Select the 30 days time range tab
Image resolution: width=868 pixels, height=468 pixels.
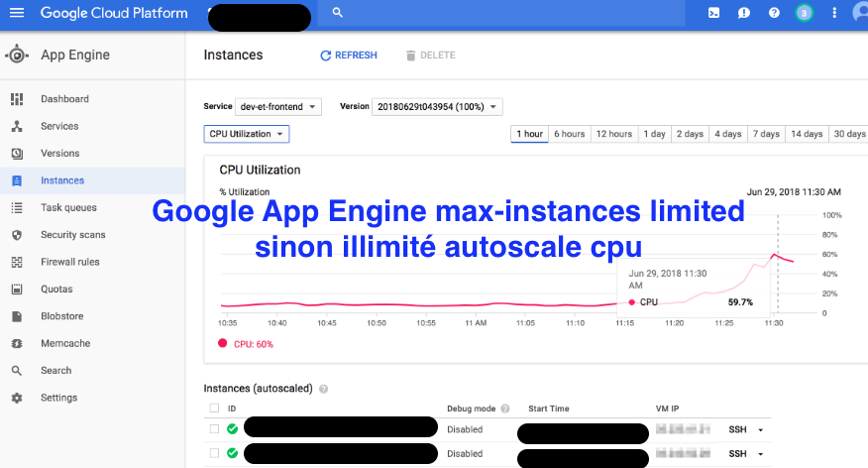(x=848, y=134)
